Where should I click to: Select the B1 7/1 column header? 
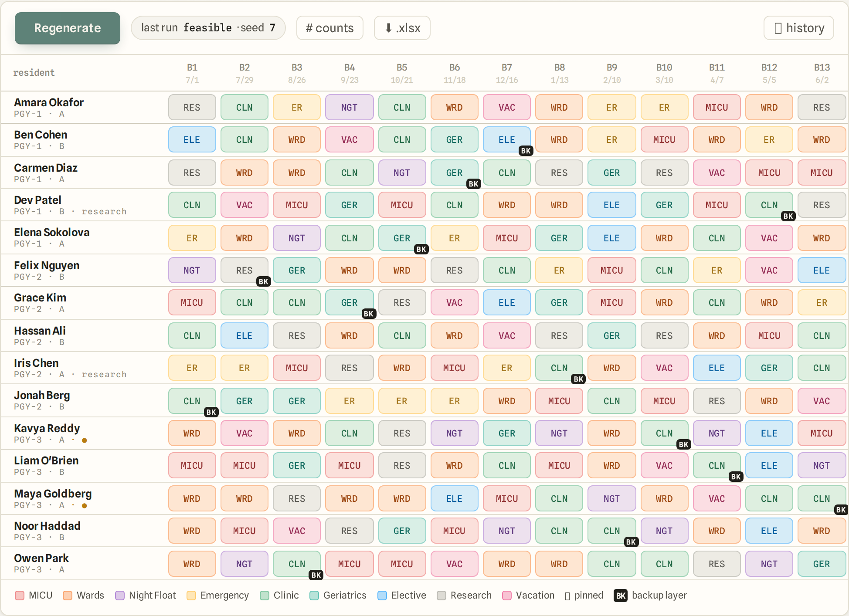192,73
